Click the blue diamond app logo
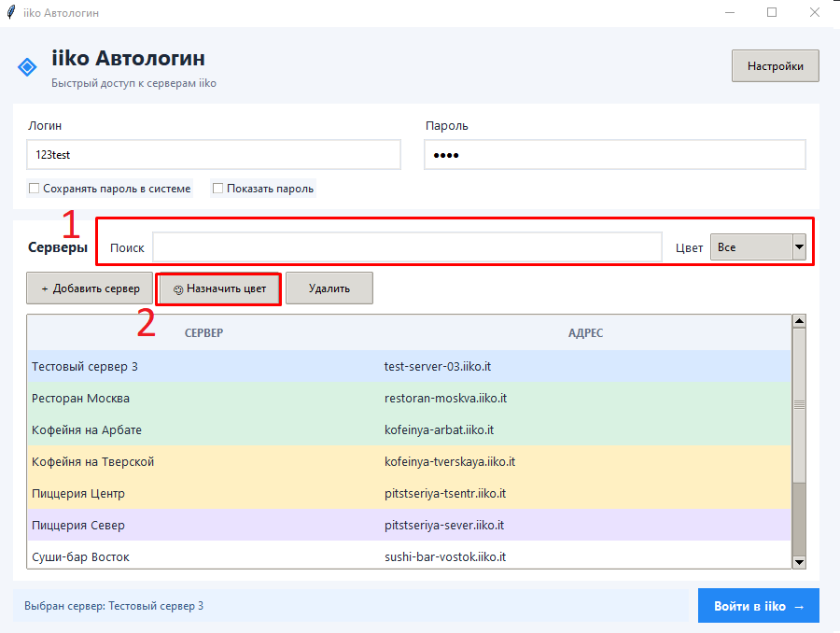Viewport: 840px width, 633px height. pyautogui.click(x=27, y=67)
